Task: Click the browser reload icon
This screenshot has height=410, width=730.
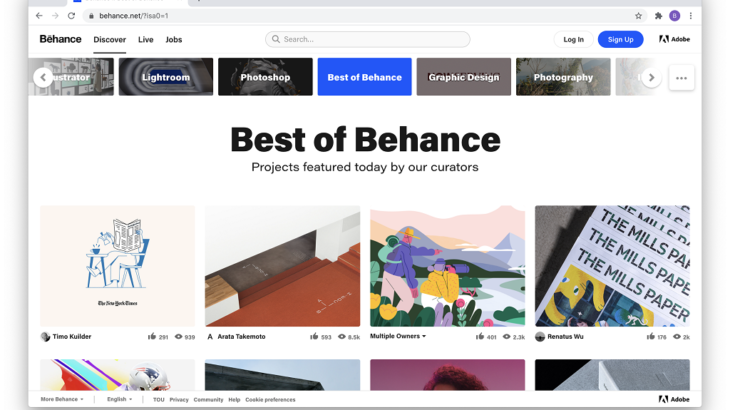Action: tap(71, 16)
